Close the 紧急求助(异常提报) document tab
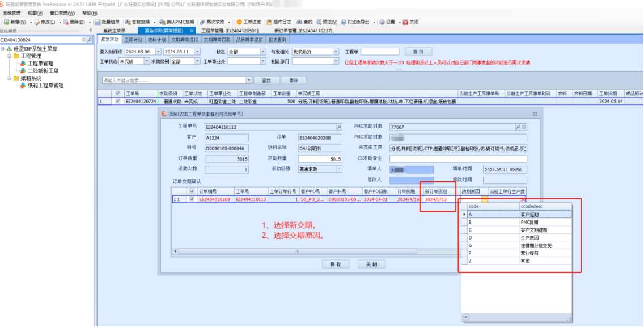Screen dimensions: 644x327 click(x=192, y=31)
